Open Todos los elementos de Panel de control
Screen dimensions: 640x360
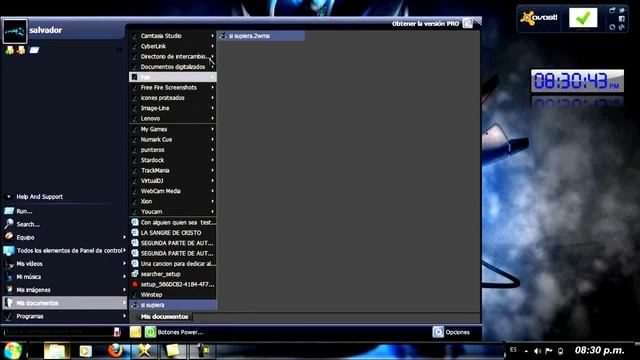tap(65, 251)
